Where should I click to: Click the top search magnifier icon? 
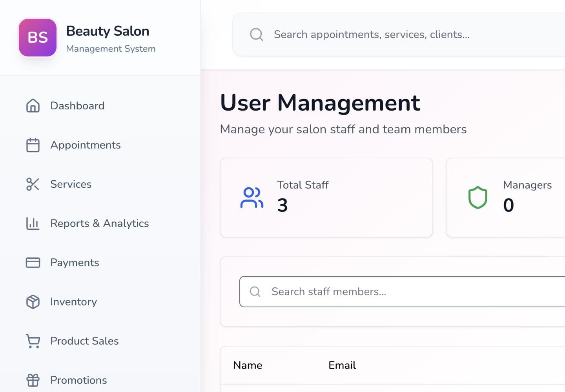tap(257, 34)
